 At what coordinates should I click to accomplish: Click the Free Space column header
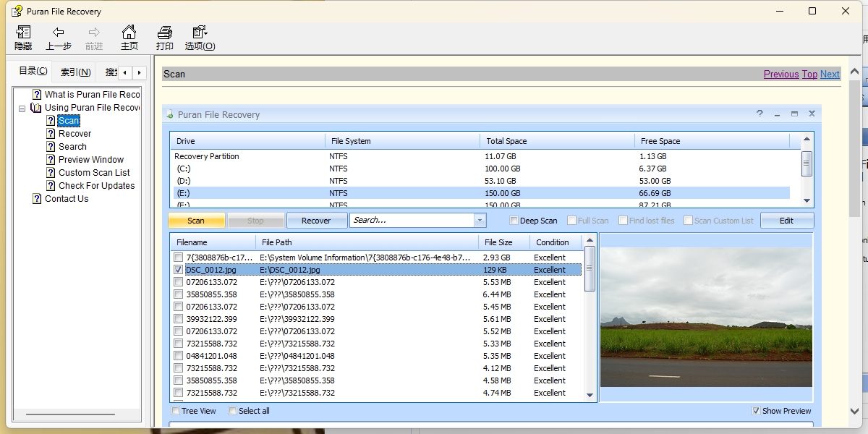click(712, 141)
